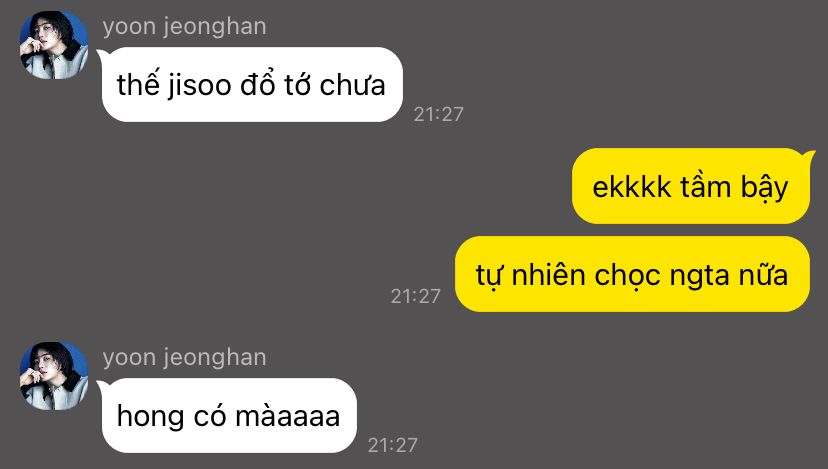Click sender name above 'hong có màaaaa'
Image resolution: width=828 pixels, height=469 pixels.
[x=184, y=358]
